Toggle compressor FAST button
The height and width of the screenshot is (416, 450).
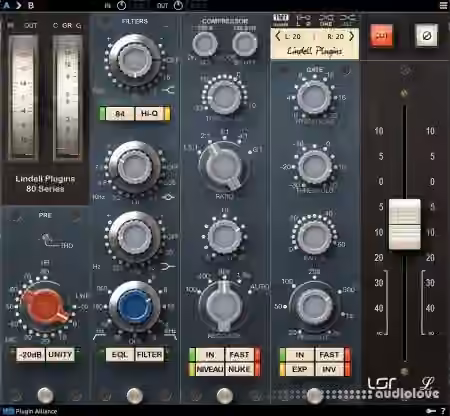point(239,355)
